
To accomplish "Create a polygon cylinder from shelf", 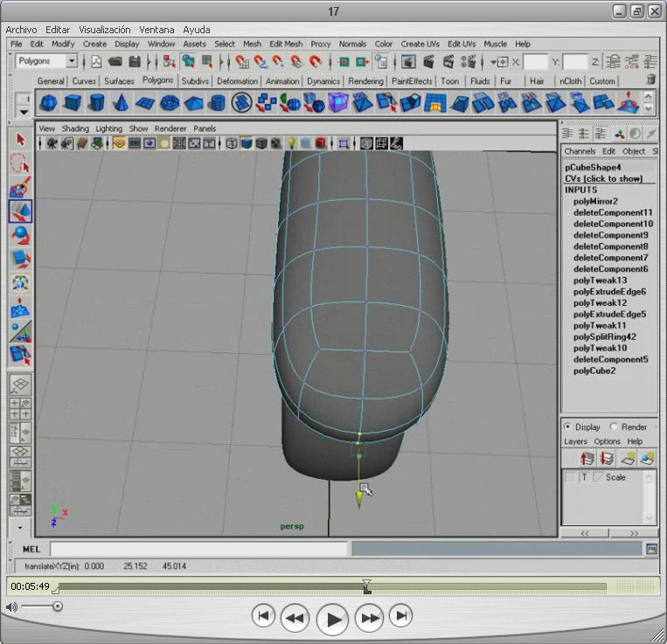I will click(96, 103).
